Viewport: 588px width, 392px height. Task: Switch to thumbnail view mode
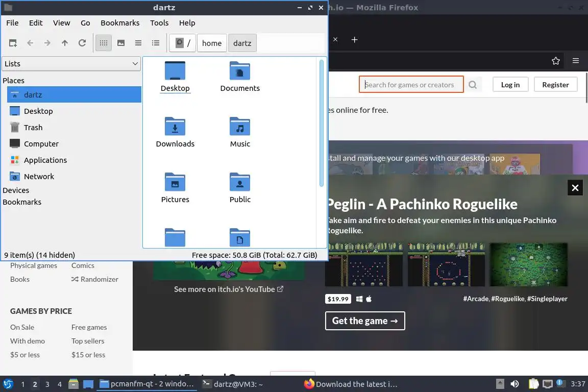[121, 43]
